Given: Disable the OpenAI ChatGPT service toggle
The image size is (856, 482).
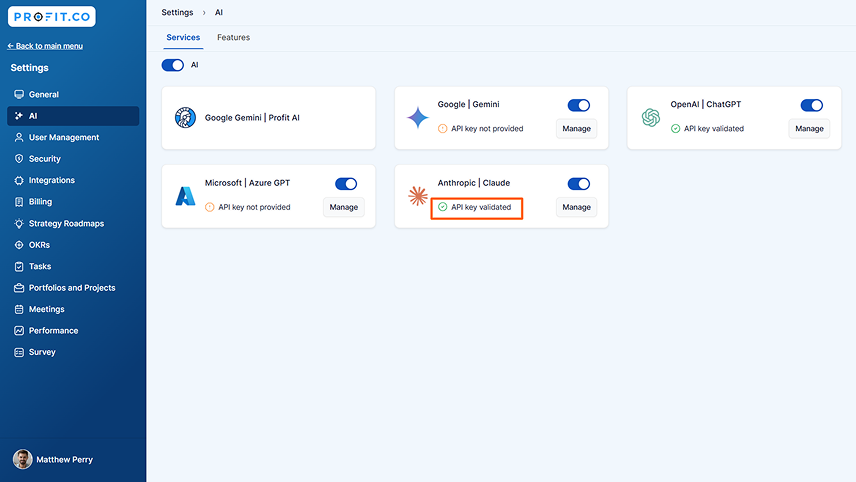Looking at the screenshot, I should [812, 105].
